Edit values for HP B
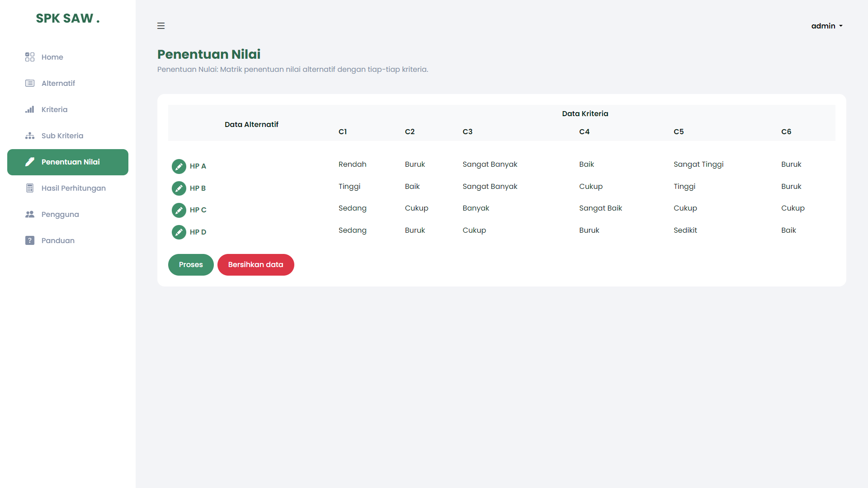The image size is (868, 488). pos(179,188)
